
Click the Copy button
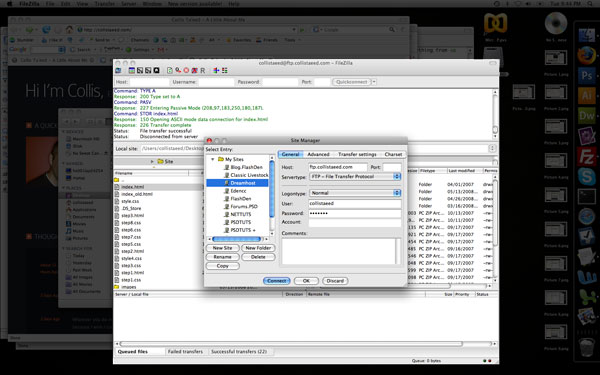tap(223, 266)
